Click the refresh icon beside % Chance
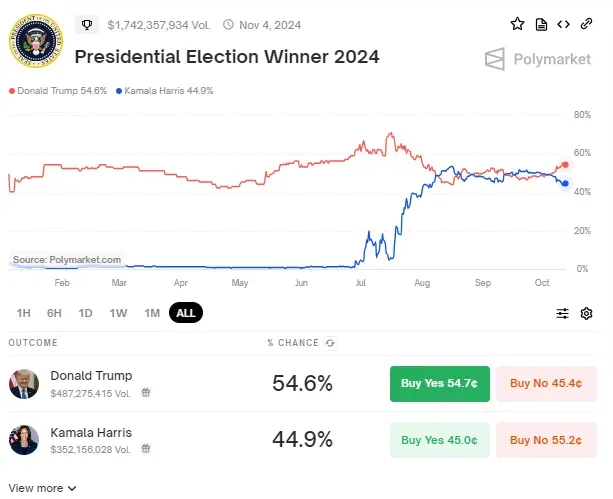This screenshot has height=499, width=613. coord(331,343)
